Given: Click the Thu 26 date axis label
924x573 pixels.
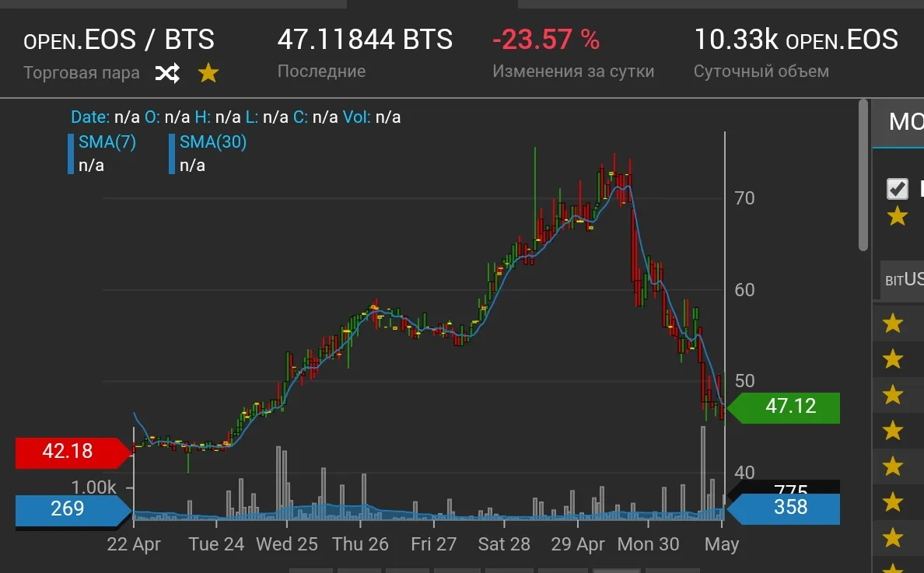Looking at the screenshot, I should click(x=360, y=543).
